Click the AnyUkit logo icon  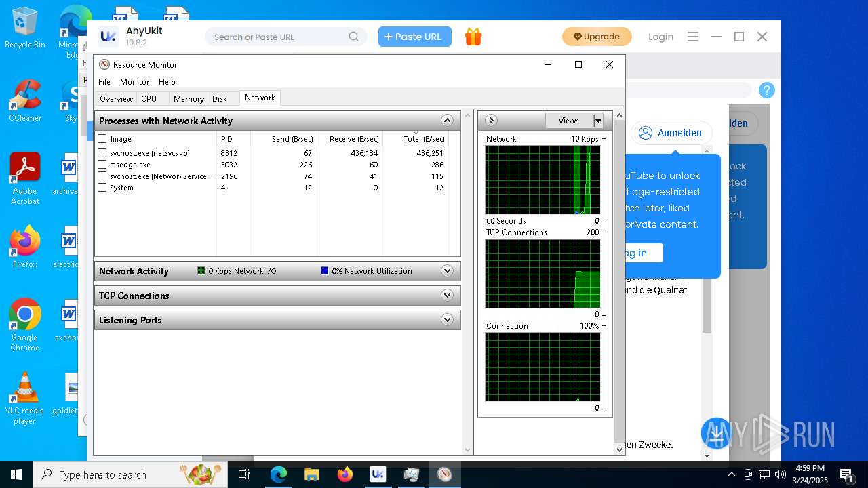coord(108,37)
